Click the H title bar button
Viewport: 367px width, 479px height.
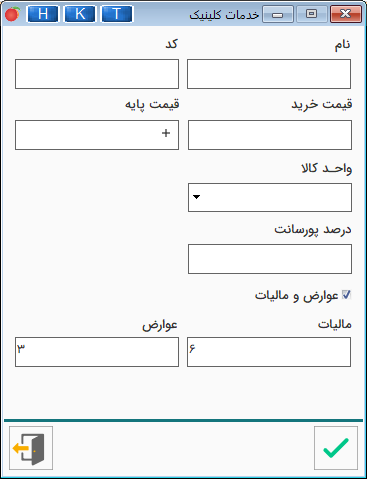point(42,14)
